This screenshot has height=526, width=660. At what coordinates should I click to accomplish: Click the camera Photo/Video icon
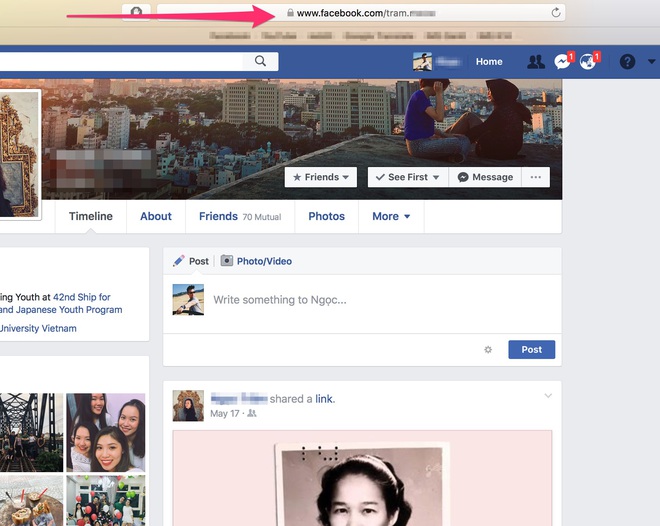(226, 261)
